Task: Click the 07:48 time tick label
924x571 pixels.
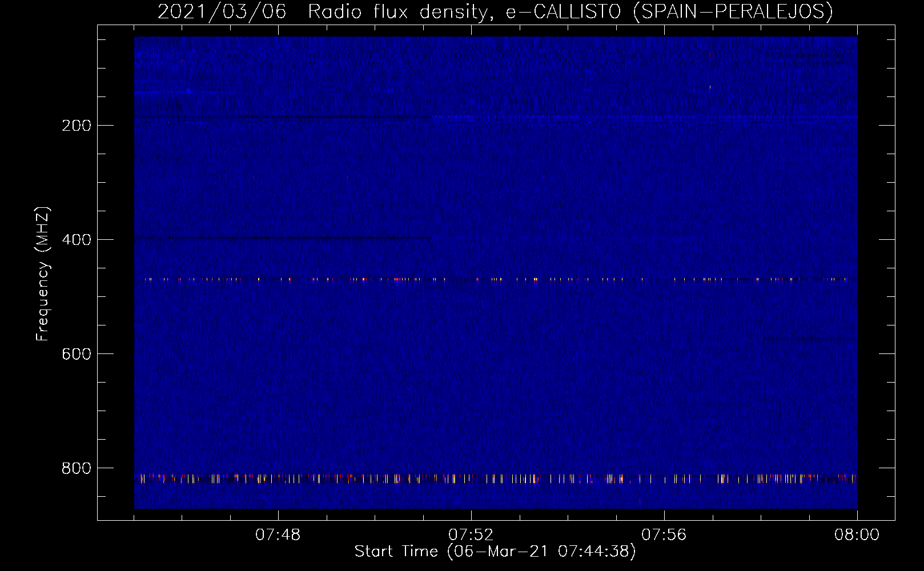Action: pos(278,535)
